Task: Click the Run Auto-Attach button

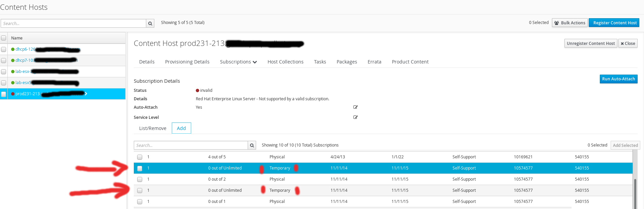Action: pos(618,79)
